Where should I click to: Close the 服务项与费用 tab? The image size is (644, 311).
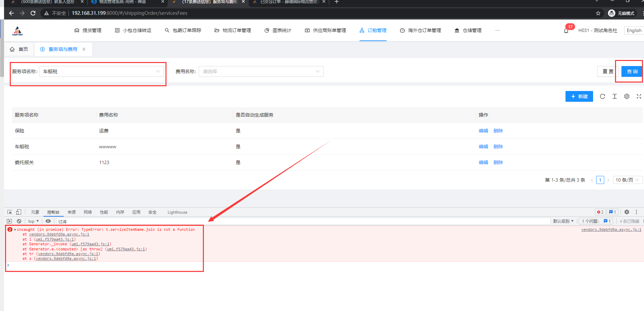click(x=84, y=49)
